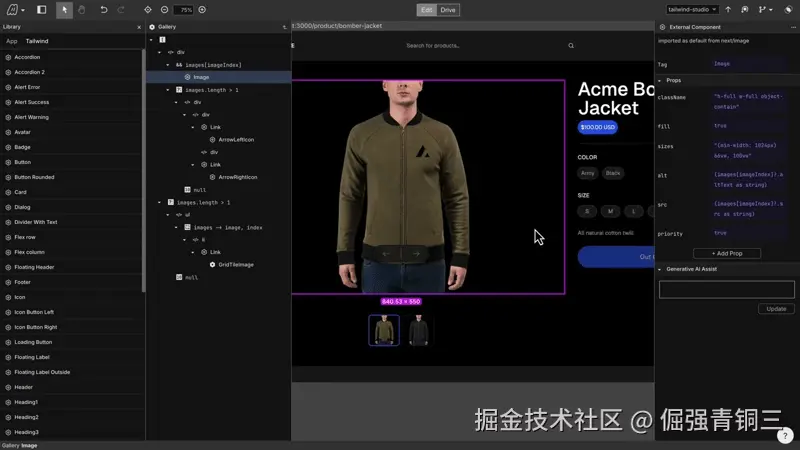Switch to Edit mode

point(427,10)
